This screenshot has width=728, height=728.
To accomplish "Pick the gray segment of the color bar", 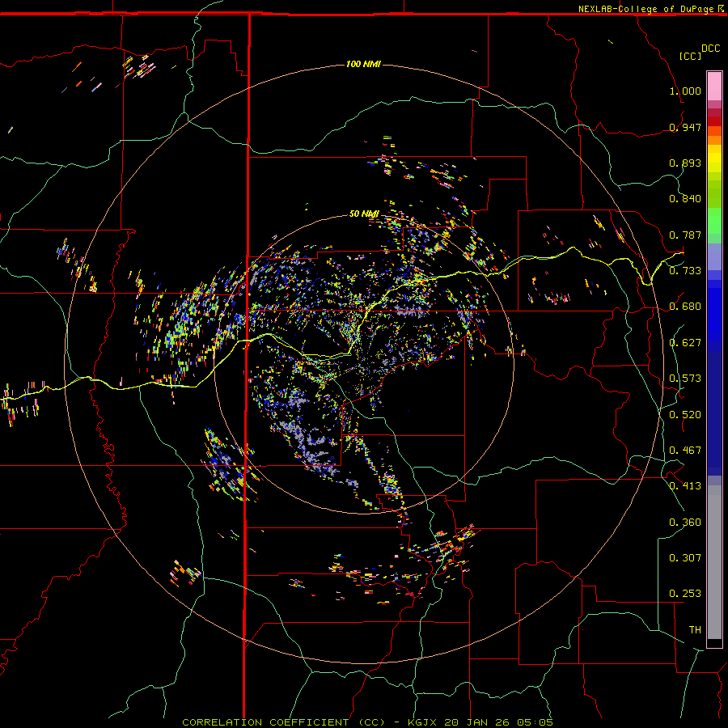I will point(714,562).
